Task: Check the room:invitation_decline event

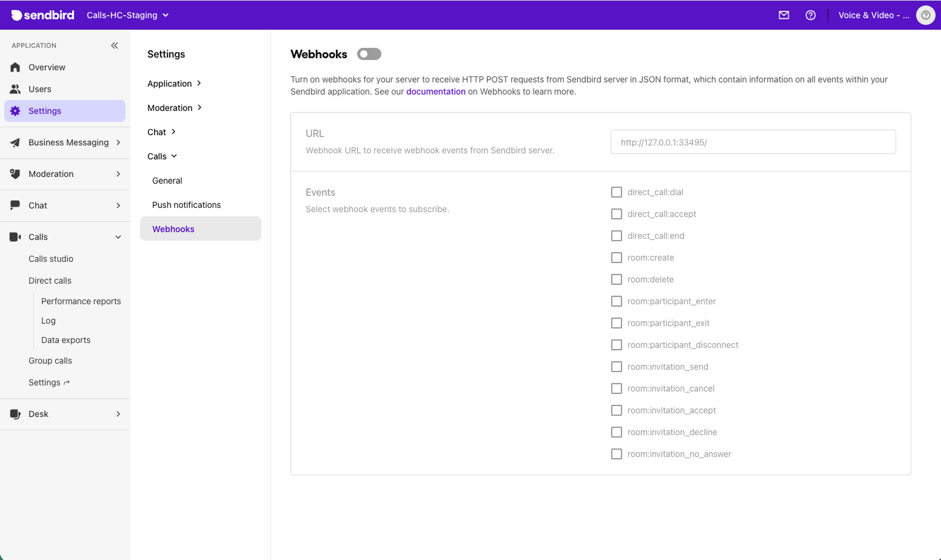Action: 617,432
